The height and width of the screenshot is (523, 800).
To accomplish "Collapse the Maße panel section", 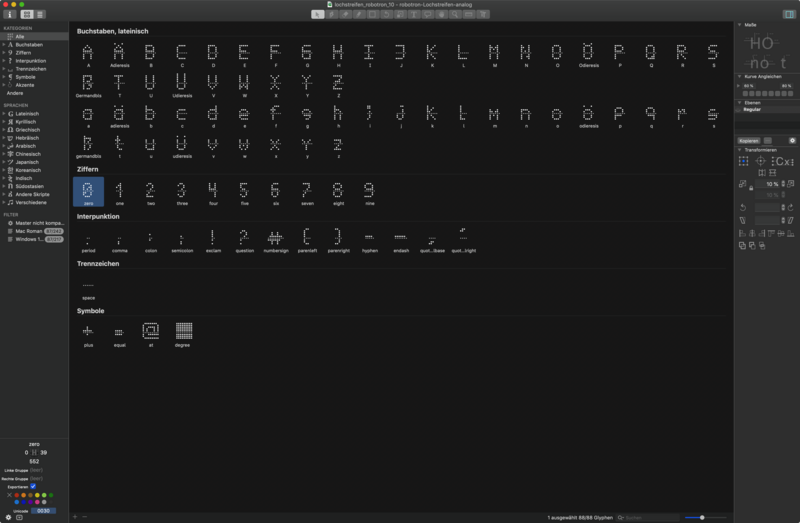I will coord(739,24).
